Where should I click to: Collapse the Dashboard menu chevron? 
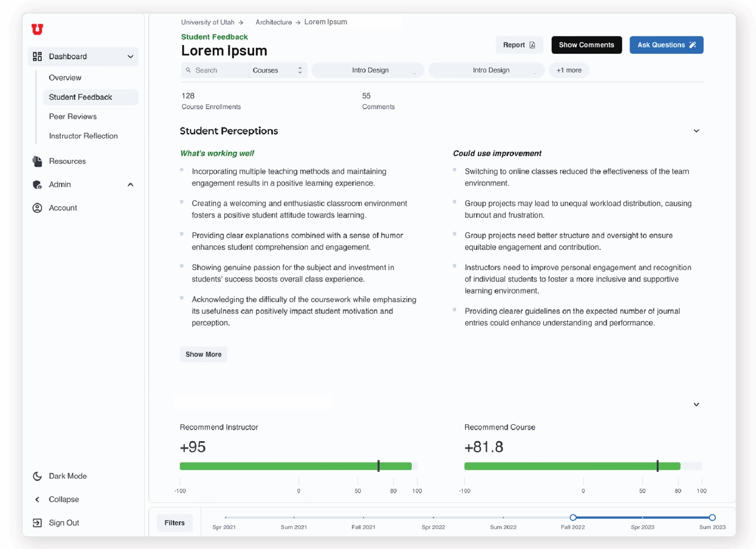click(x=130, y=57)
